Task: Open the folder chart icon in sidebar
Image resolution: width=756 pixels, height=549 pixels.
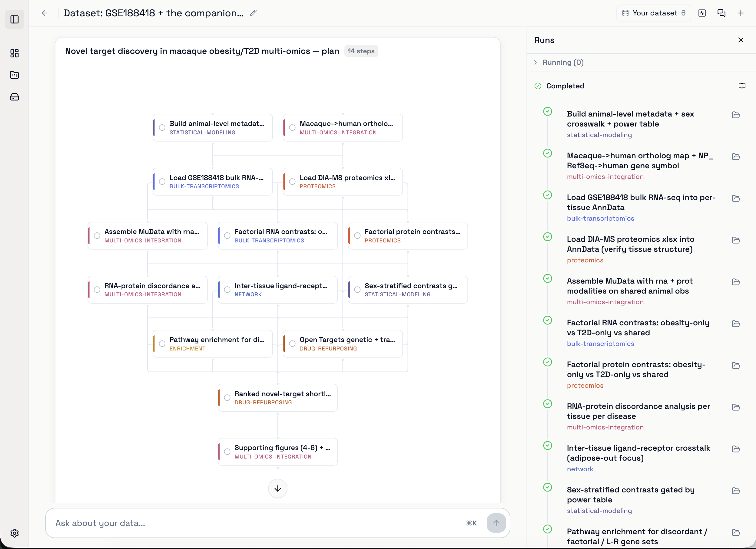Action: [15, 75]
